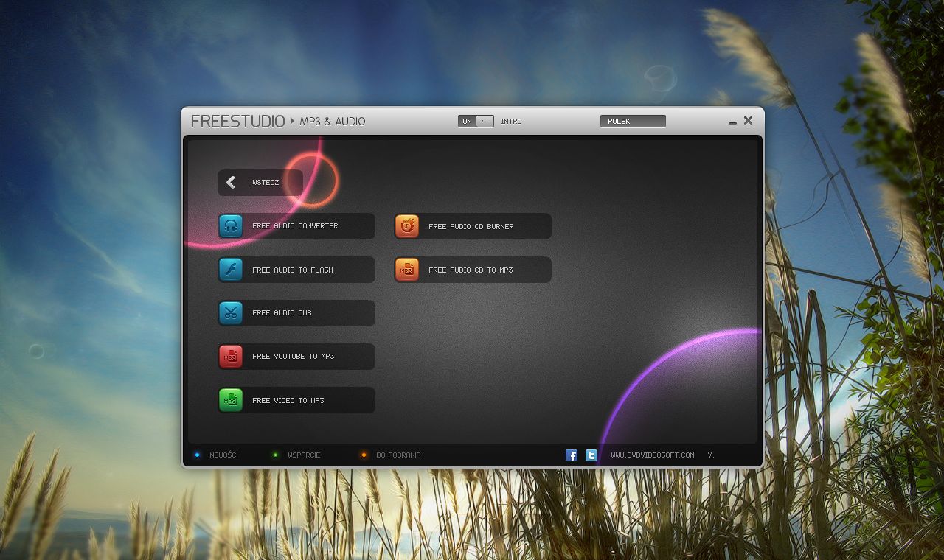The width and height of the screenshot is (944, 560).
Task: Click the MP3 & AUDIO breadcrumb text
Action: click(x=333, y=122)
